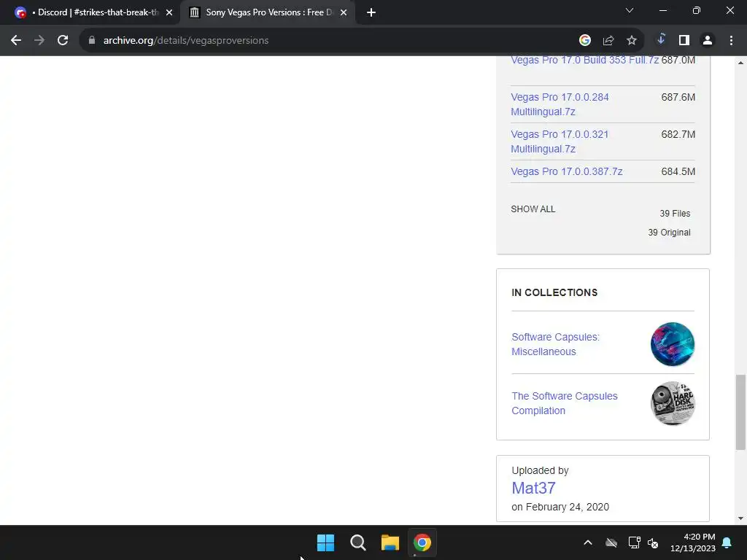The image size is (747, 560).
Task: Select the Sony Vegas Pro Versions tab
Action: coord(267,12)
